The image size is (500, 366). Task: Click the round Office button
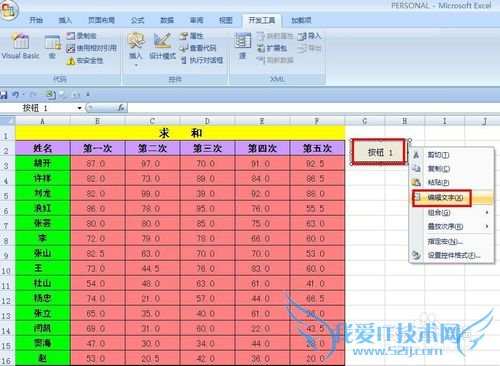9,10
